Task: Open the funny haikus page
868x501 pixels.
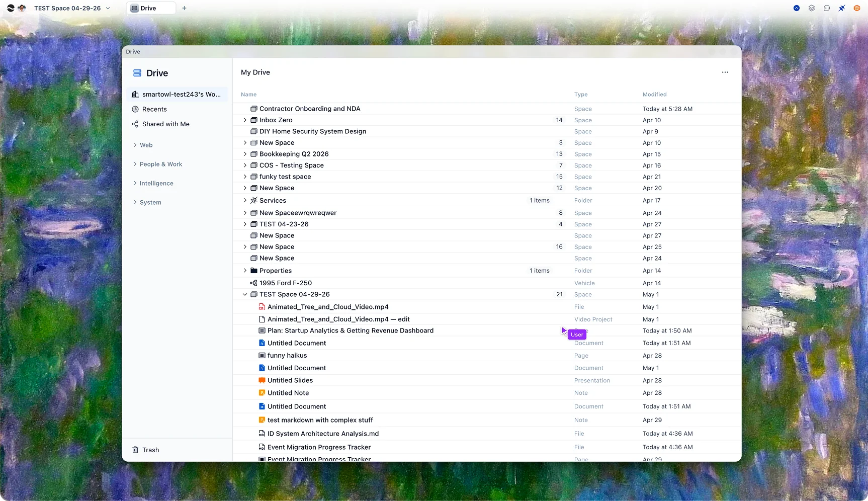Action: pos(287,356)
